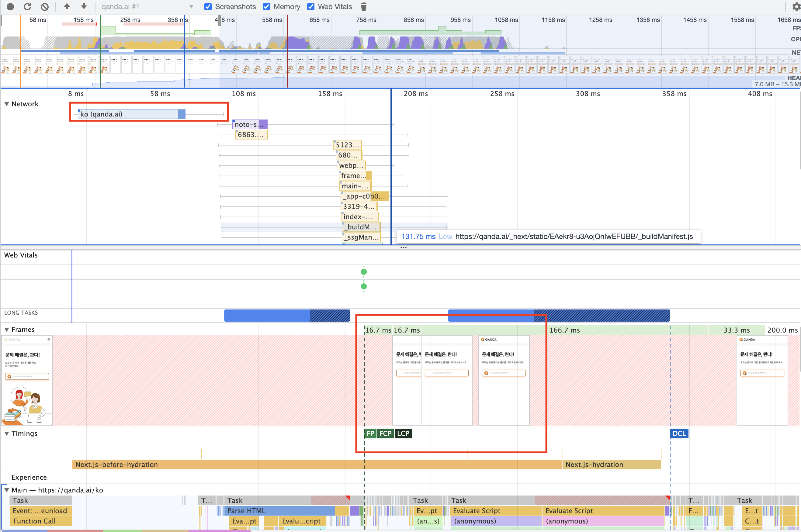Select the ko (qanda.ai) network request
The height and width of the screenshot is (532, 801).
tap(129, 114)
